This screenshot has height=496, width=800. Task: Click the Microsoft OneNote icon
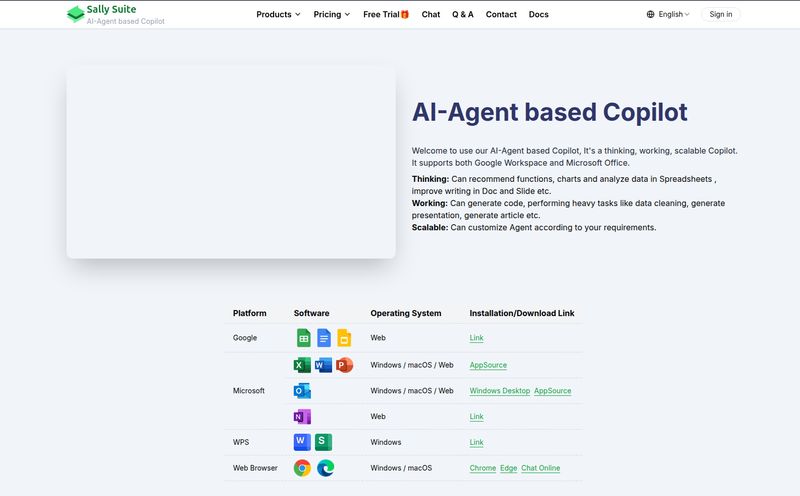click(302, 416)
